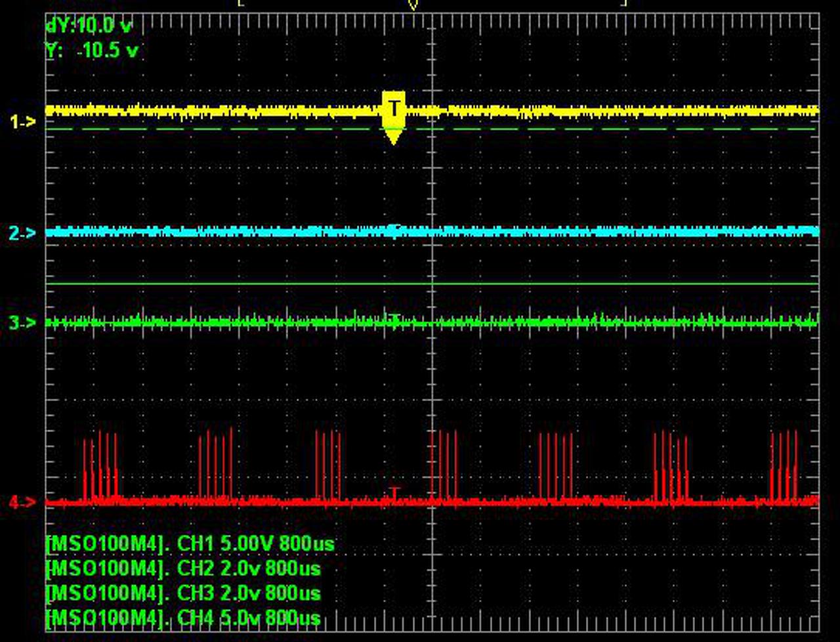Click channel 3 ground marker "3->"

click(22, 323)
